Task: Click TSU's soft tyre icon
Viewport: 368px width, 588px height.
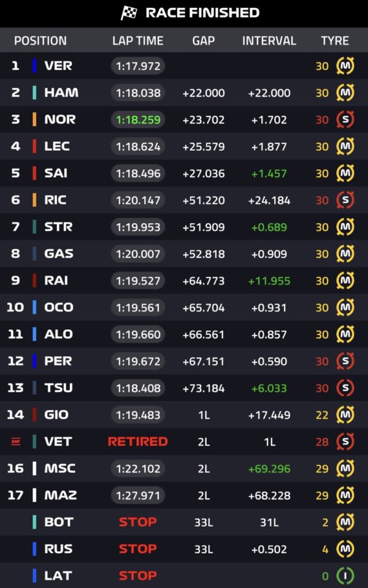Action: click(x=345, y=388)
